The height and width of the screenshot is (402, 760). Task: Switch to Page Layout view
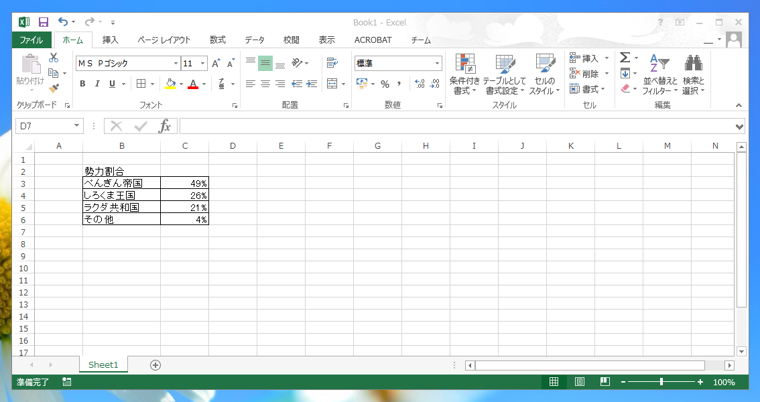coord(579,382)
